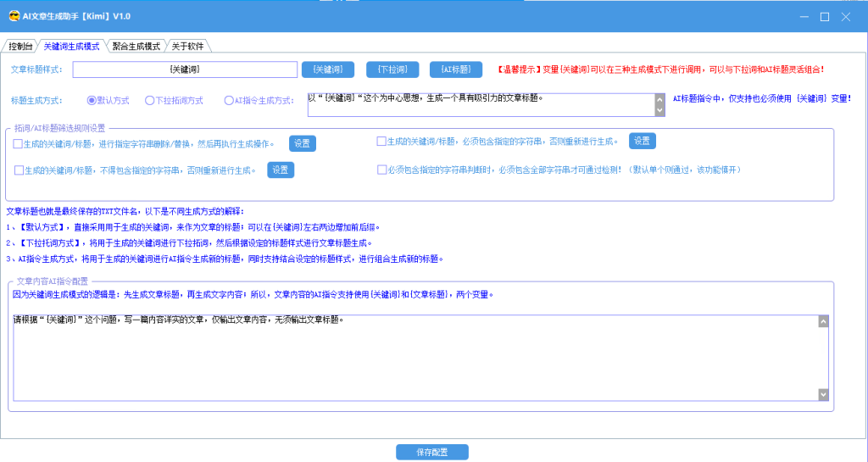Maximize the AI文章生成助手 window

click(x=825, y=17)
